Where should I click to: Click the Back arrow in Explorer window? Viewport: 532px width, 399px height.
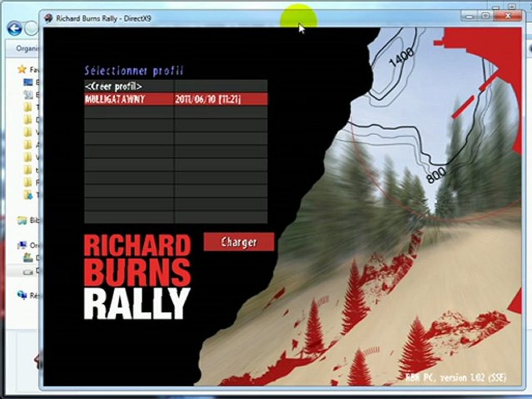point(14,28)
